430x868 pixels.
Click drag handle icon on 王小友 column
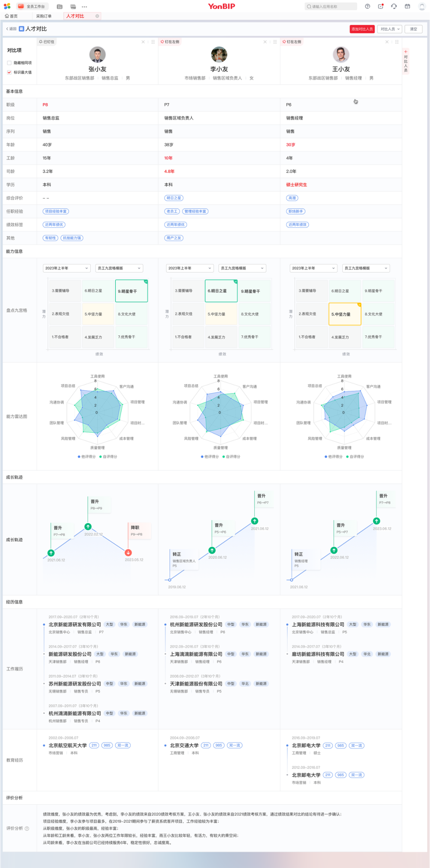pyautogui.click(x=397, y=42)
